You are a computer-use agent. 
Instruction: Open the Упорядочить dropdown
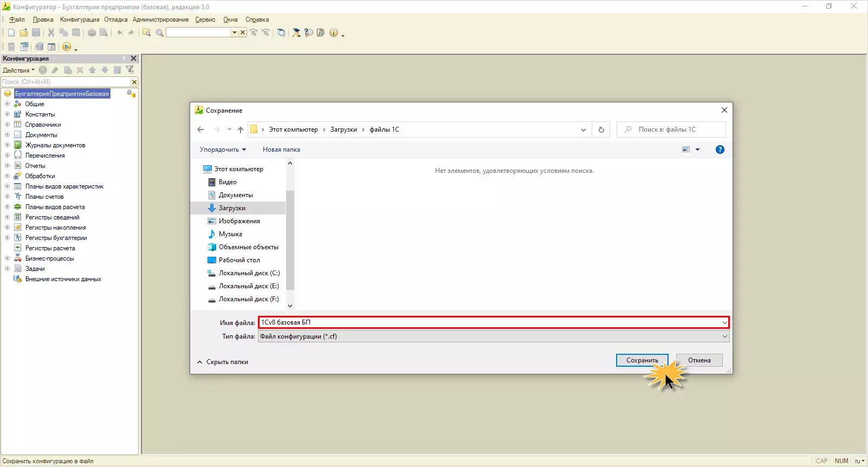(x=223, y=150)
